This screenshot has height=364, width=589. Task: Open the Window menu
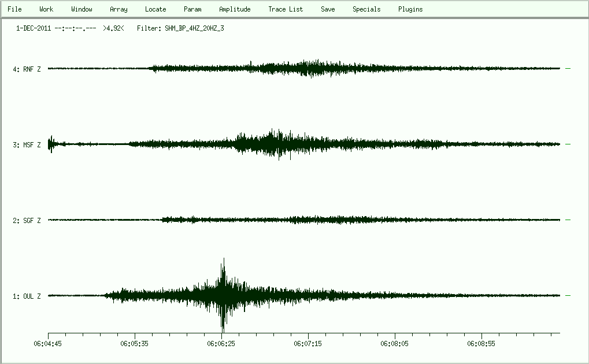[x=82, y=9]
